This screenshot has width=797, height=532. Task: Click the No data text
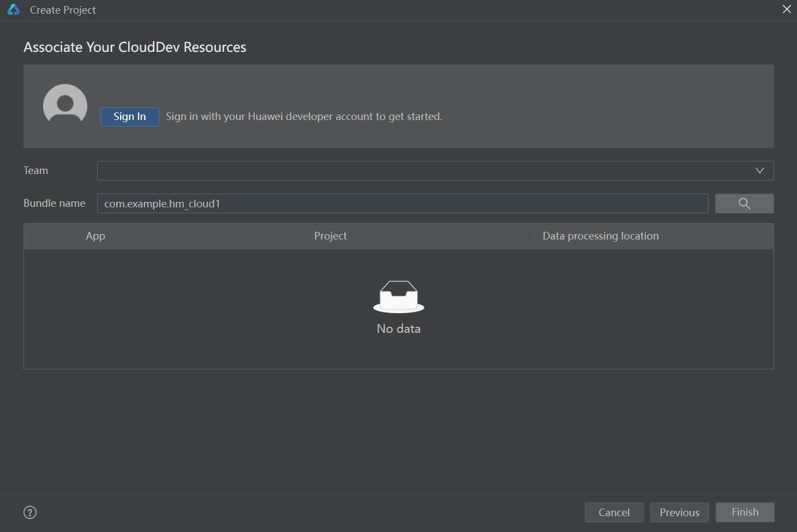click(x=399, y=329)
